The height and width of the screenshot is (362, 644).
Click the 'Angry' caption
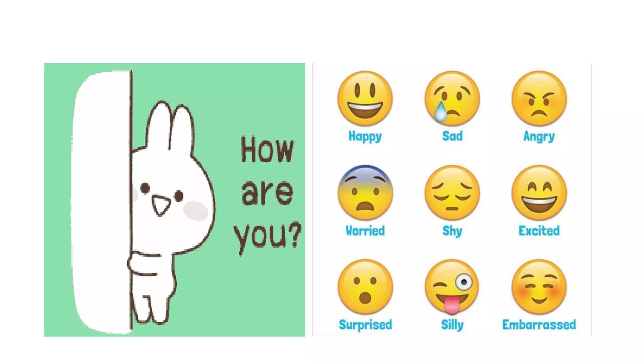coord(539,137)
